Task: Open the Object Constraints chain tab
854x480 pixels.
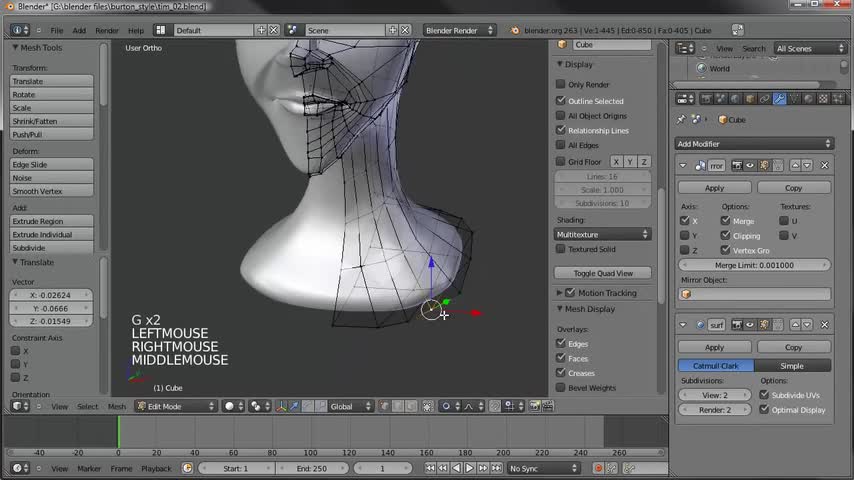Action: tap(765, 99)
